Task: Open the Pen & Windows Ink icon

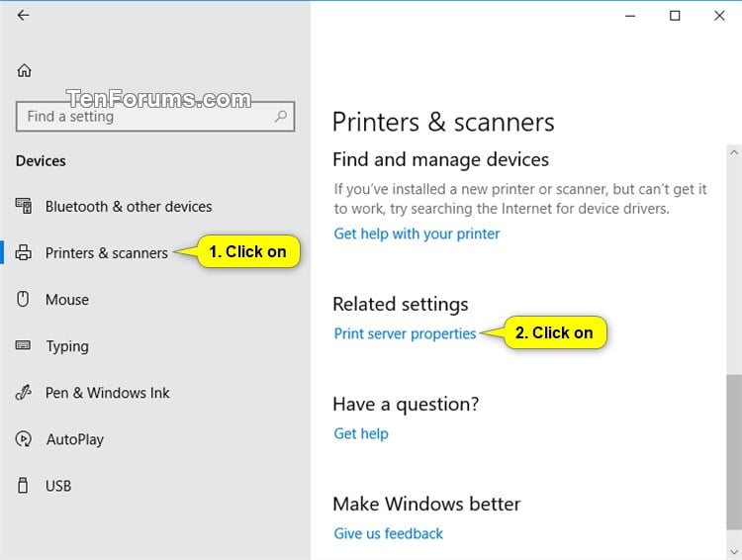Action: click(23, 393)
